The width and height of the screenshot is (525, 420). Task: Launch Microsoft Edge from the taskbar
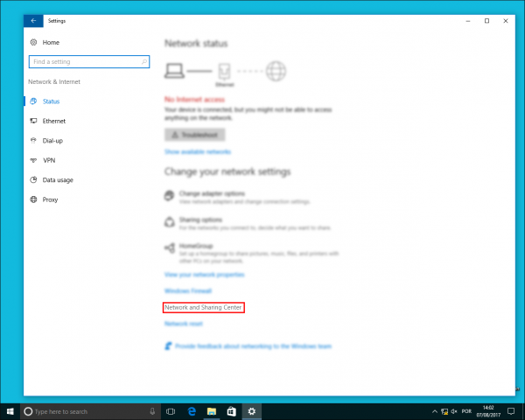192,411
